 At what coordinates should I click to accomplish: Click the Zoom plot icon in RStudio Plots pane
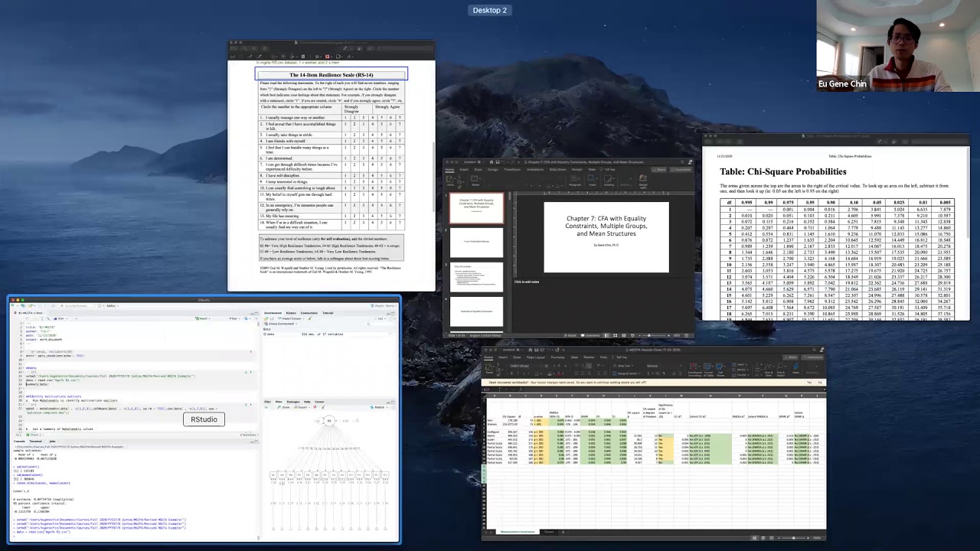(283, 407)
